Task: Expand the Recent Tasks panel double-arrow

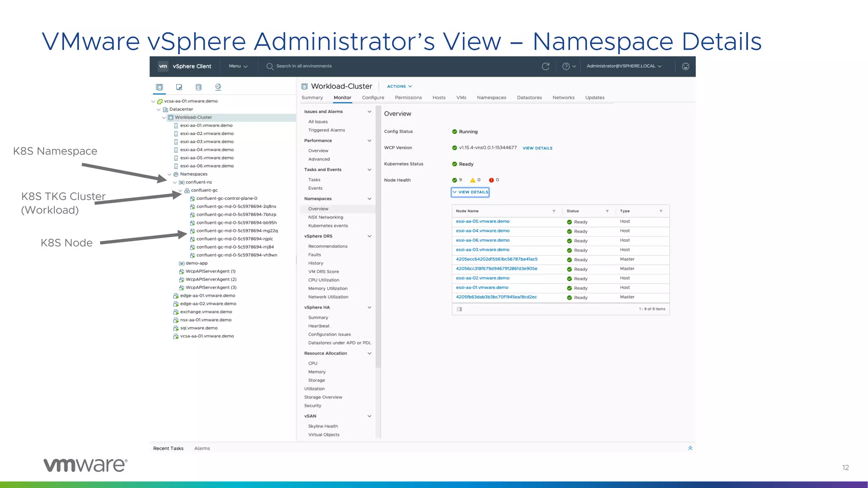Action: point(690,448)
